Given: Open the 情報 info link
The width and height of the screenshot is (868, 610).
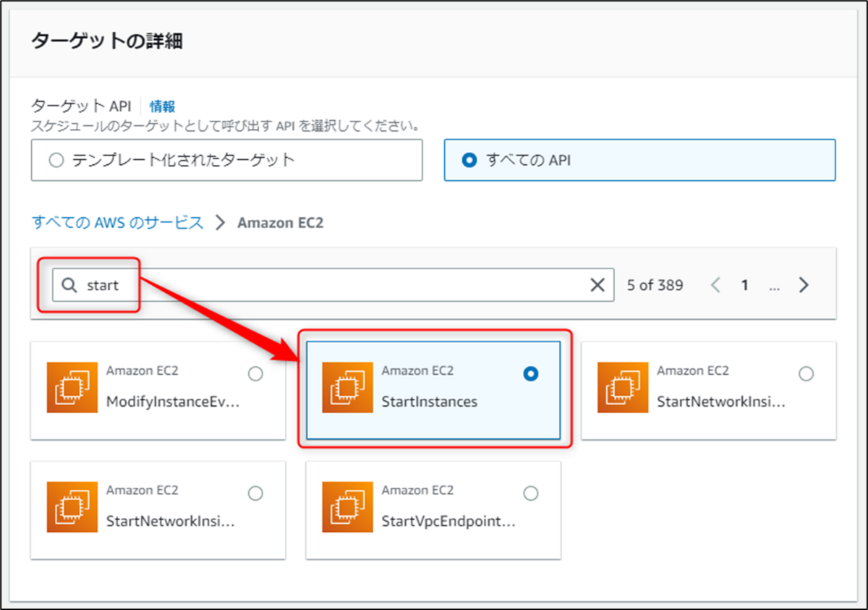Looking at the screenshot, I should coord(162,106).
